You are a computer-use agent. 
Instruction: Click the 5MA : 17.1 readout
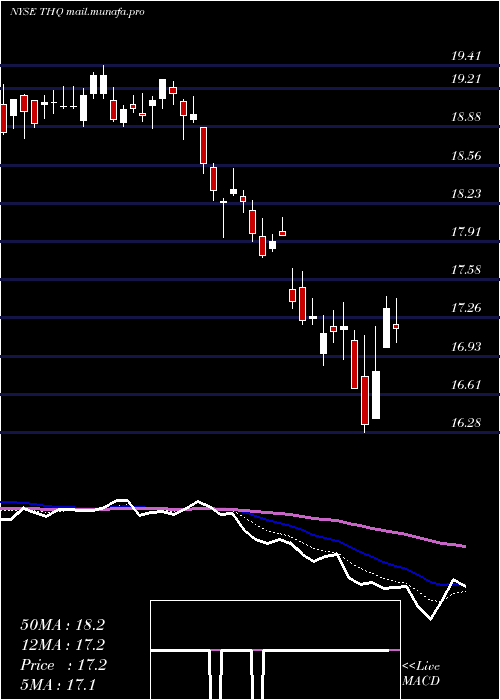point(58,685)
